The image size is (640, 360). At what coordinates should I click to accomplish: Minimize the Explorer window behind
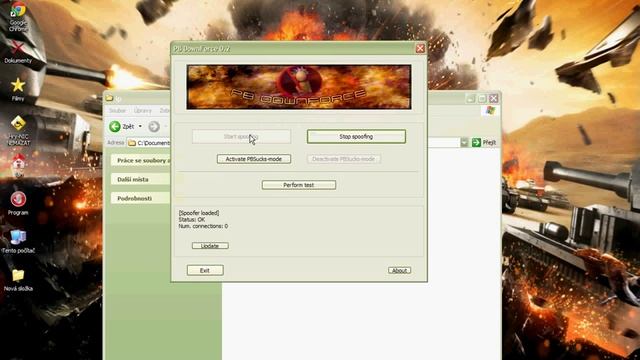click(x=471, y=98)
